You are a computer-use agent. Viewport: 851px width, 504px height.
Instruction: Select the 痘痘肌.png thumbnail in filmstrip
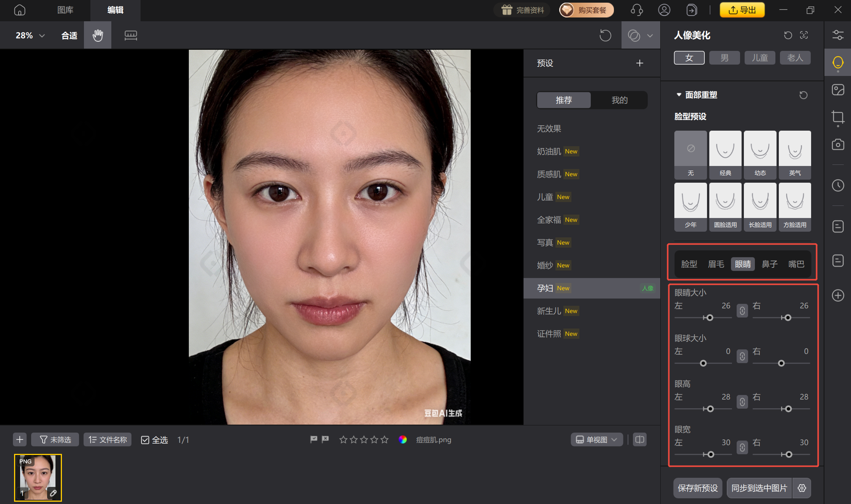(37, 478)
